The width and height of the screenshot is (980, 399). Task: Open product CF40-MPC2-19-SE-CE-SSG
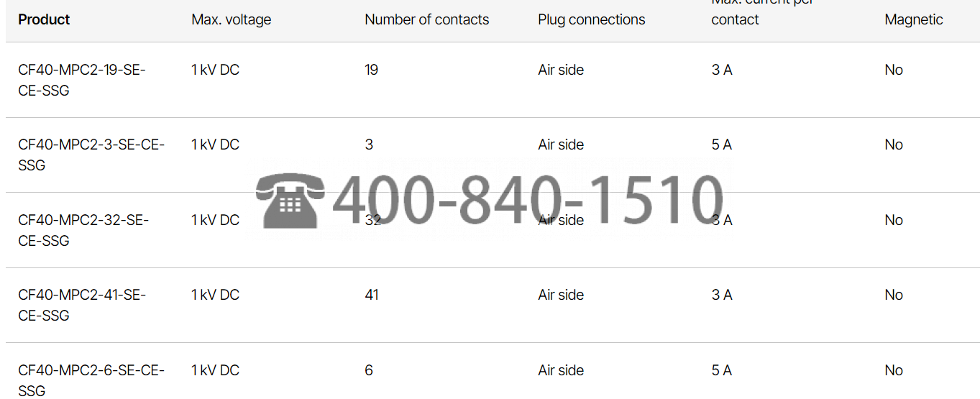click(x=82, y=80)
